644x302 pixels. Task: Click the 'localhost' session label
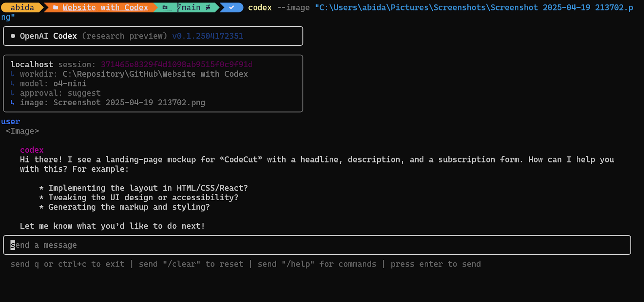click(32, 64)
